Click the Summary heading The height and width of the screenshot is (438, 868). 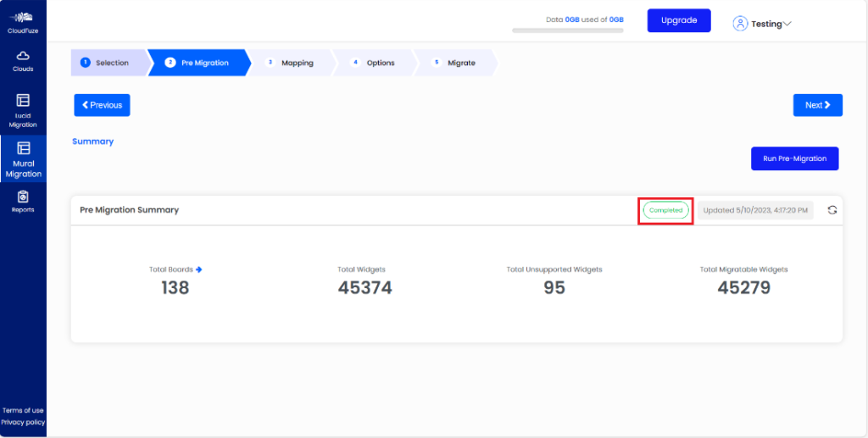tap(93, 141)
